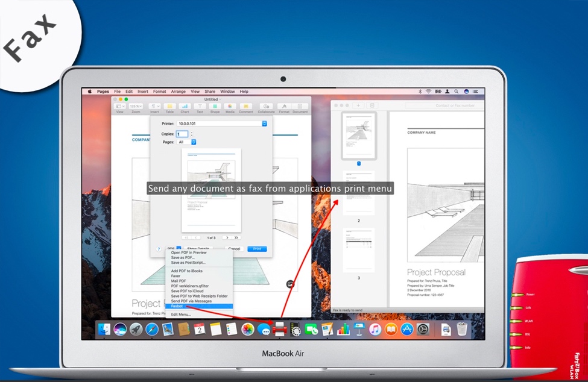This screenshot has height=382, width=588.
Task: Open the Format inspector in Pages
Action: click(x=284, y=107)
